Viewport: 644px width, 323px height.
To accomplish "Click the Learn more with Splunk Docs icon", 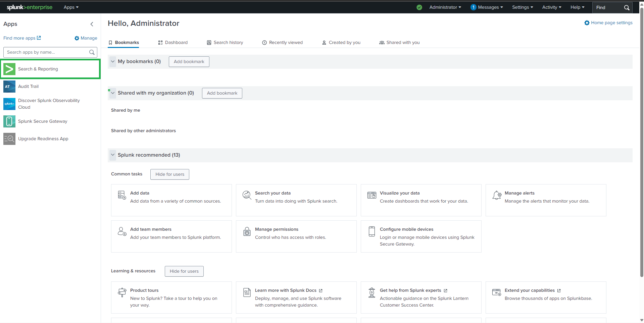I will click(247, 292).
